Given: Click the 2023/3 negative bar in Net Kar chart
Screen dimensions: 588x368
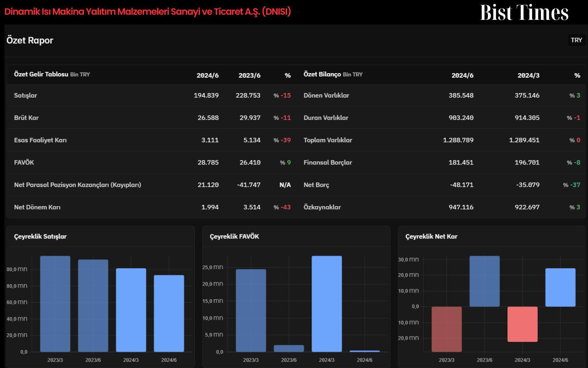Looking at the screenshot, I should pos(447,329).
